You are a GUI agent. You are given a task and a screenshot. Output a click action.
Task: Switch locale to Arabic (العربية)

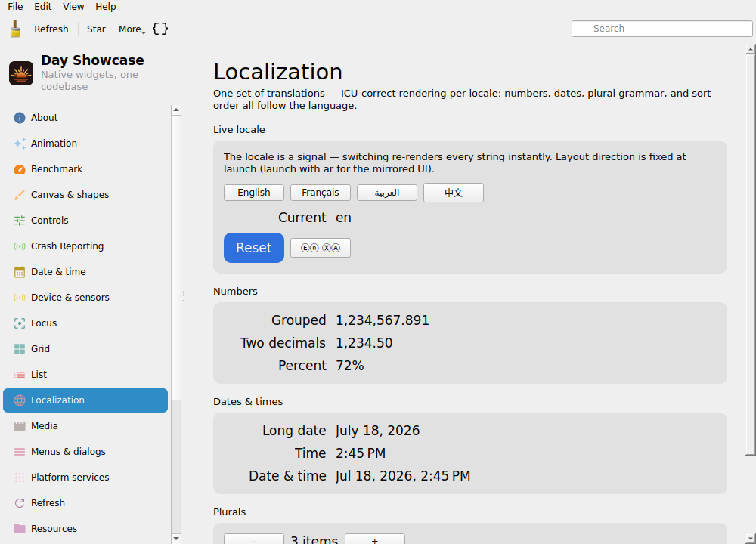click(386, 193)
